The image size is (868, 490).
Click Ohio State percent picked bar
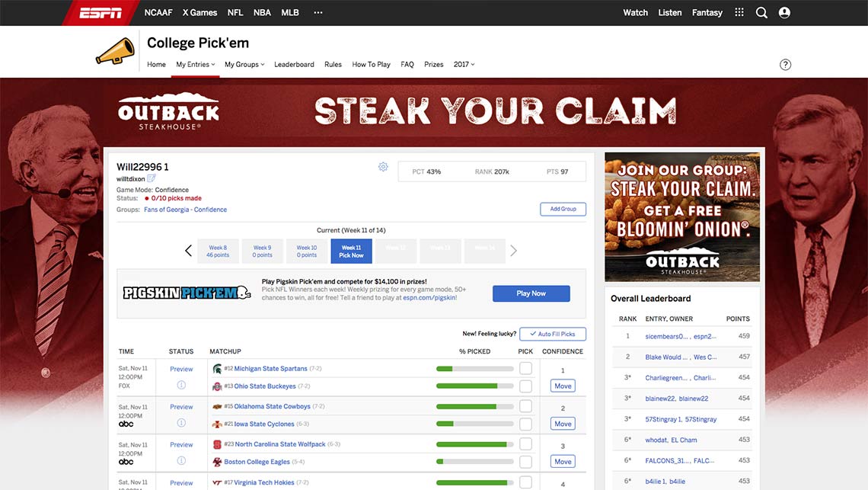point(475,386)
